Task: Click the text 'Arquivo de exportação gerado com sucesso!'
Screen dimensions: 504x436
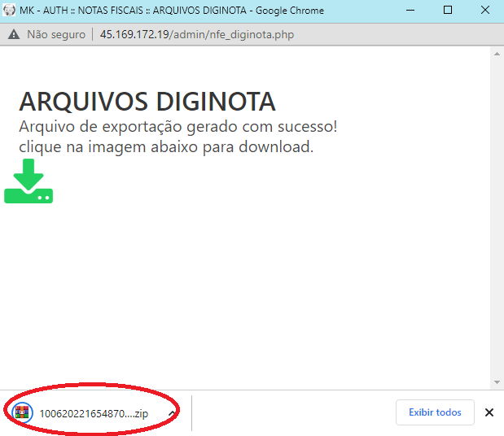Action: (178, 127)
